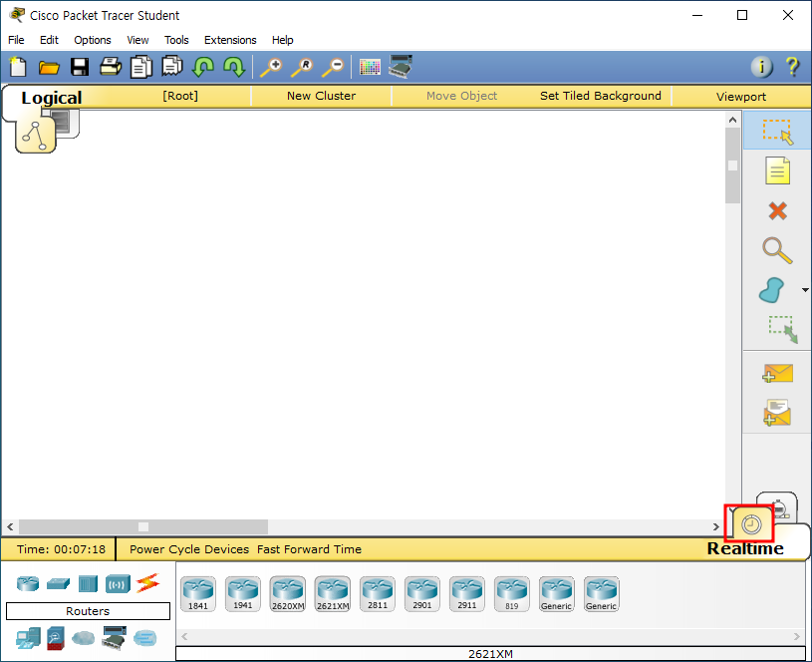Screen dimensions: 812x662
Task: Pick the 2811 router
Action: [378, 594]
